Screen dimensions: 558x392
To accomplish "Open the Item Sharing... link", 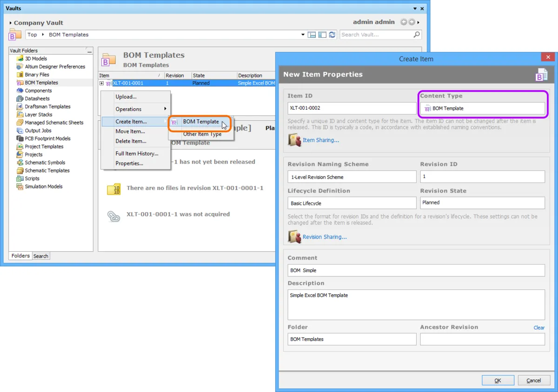I will tap(321, 140).
